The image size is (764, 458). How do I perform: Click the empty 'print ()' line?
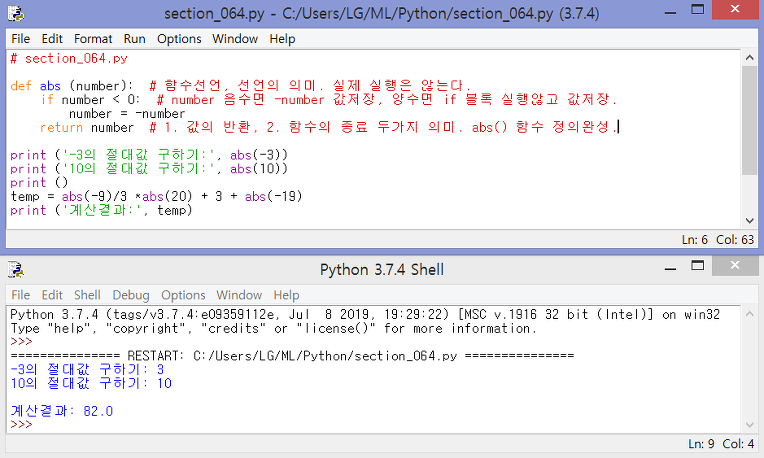click(x=39, y=183)
